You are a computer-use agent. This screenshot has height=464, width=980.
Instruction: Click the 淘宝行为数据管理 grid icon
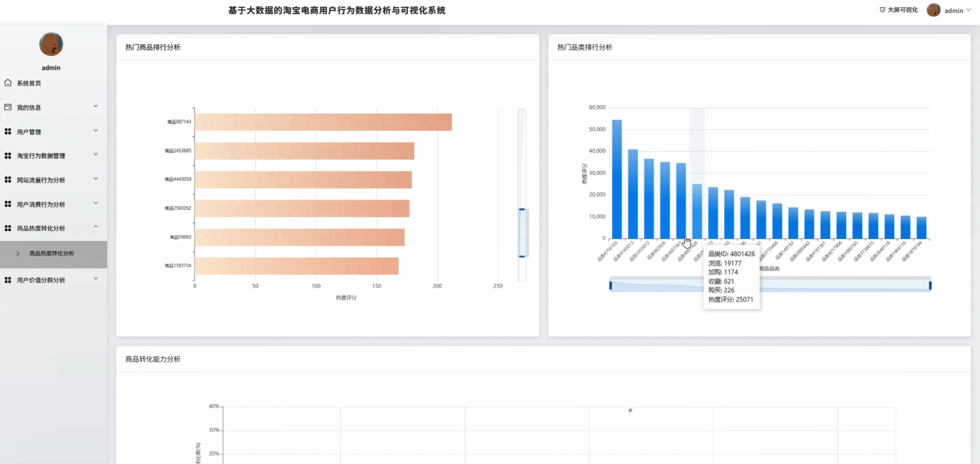8,155
